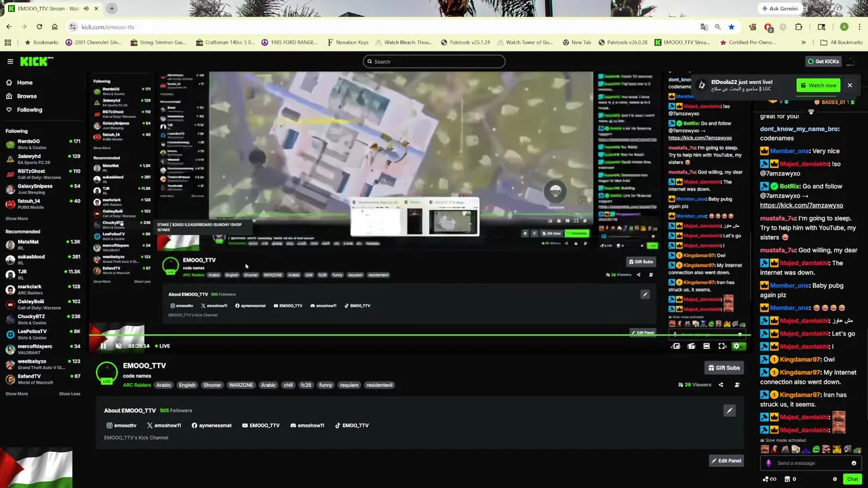868x488 pixels.
Task: Click the Get KICKs button
Action: coord(823,61)
